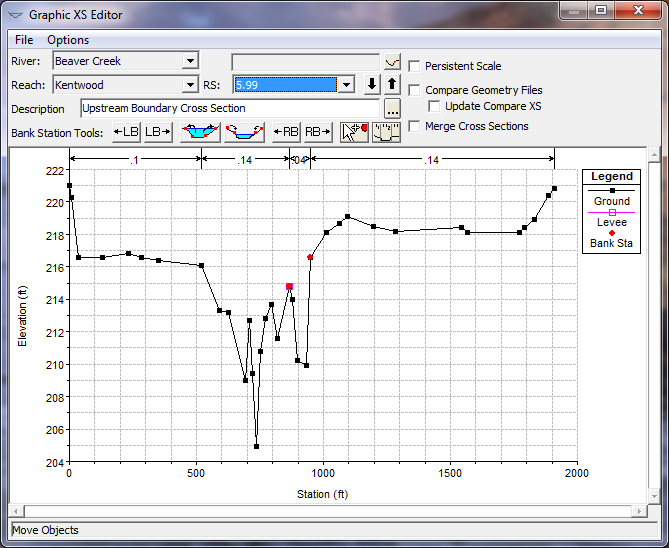
Task: Move left bank station to the left
Action: [126, 132]
